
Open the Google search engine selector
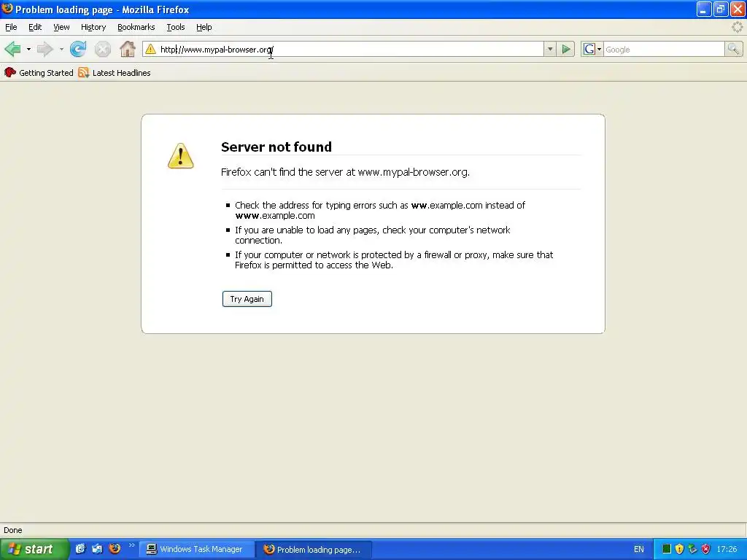(x=592, y=49)
